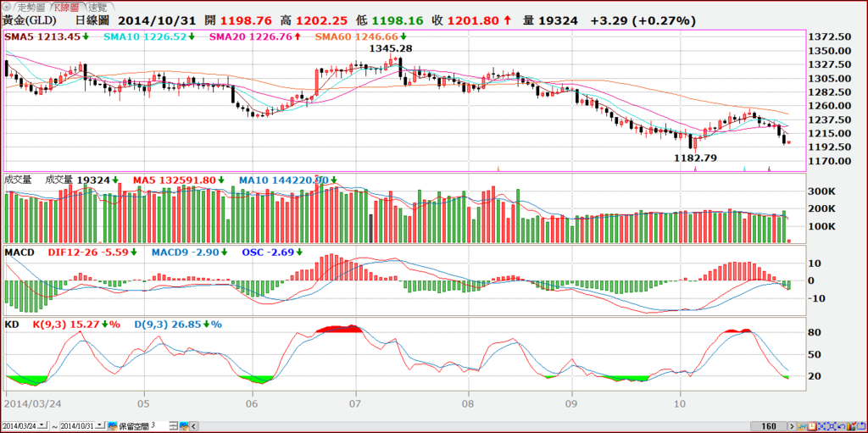Viewport: 868px width, 433px height.
Task: Click the 1372.50 price axis label
Action: 829,37
